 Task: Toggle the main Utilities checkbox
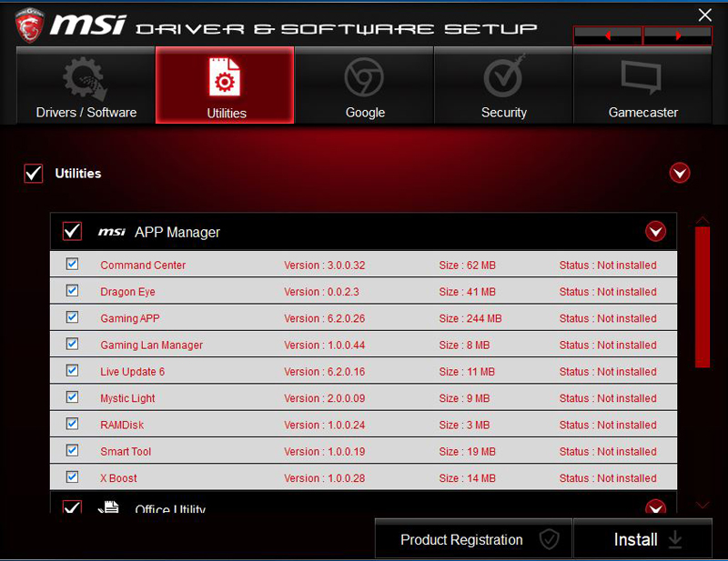(x=34, y=174)
